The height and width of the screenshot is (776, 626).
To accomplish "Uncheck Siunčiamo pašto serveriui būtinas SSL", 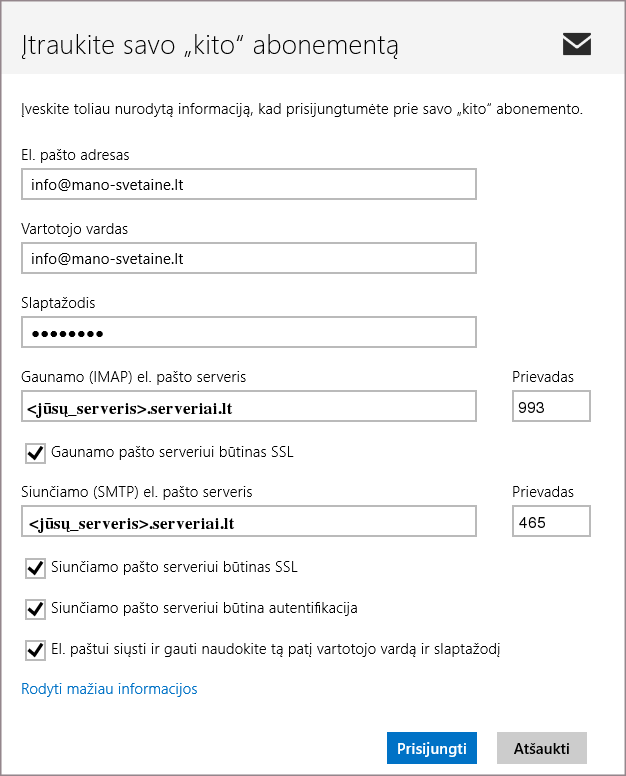I will click(36, 568).
